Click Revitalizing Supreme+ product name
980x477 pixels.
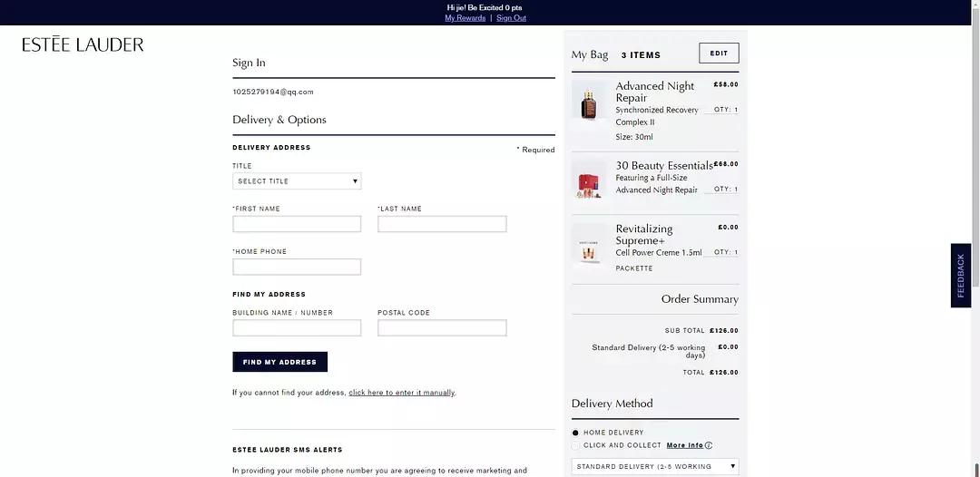click(x=644, y=235)
